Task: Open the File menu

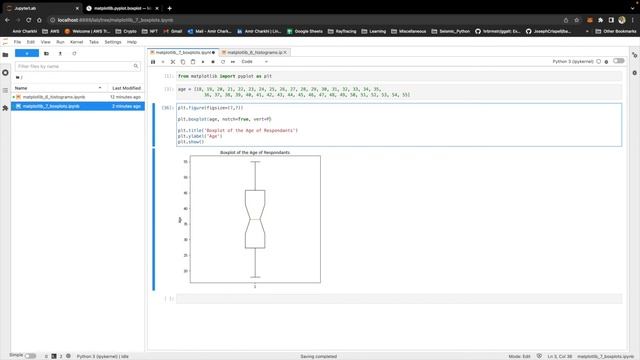Action: coord(17,42)
